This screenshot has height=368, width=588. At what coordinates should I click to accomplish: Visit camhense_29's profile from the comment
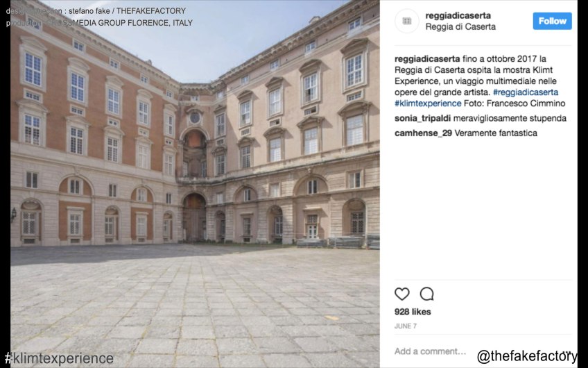(423, 133)
